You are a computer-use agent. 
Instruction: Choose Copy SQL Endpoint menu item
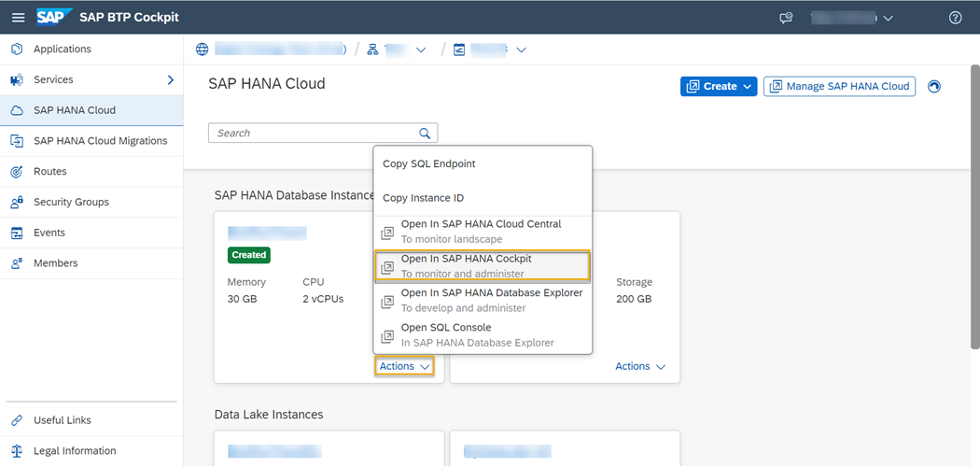[483, 163]
